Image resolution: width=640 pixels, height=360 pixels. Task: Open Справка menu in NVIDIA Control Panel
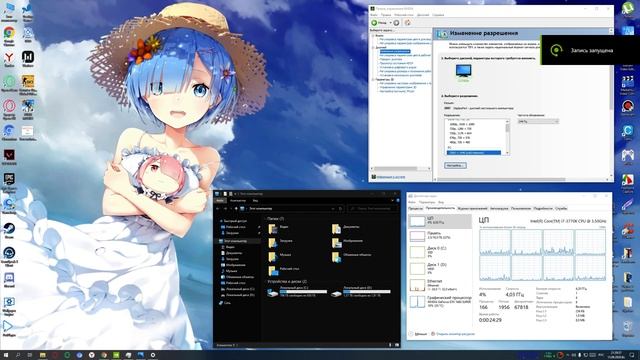point(438,15)
